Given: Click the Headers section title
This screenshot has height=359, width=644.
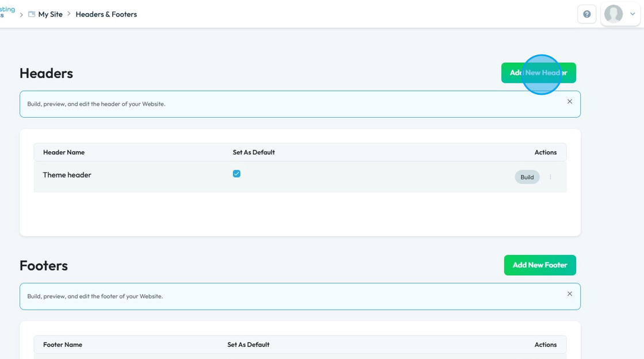Looking at the screenshot, I should pos(46,74).
